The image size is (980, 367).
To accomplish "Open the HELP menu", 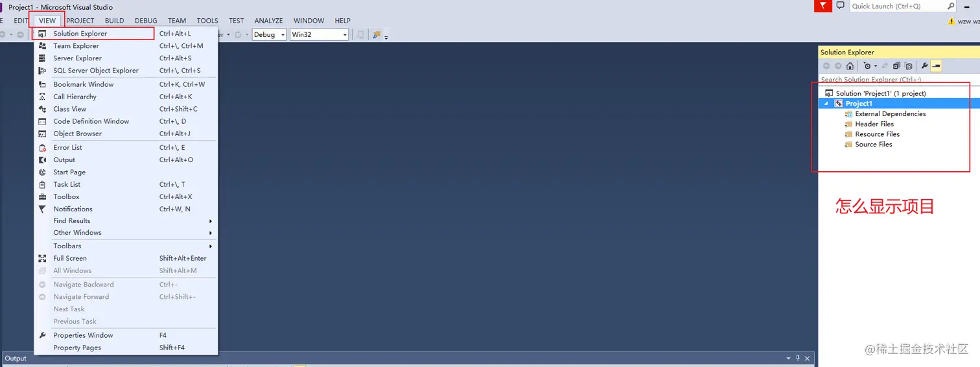I will (x=342, y=21).
